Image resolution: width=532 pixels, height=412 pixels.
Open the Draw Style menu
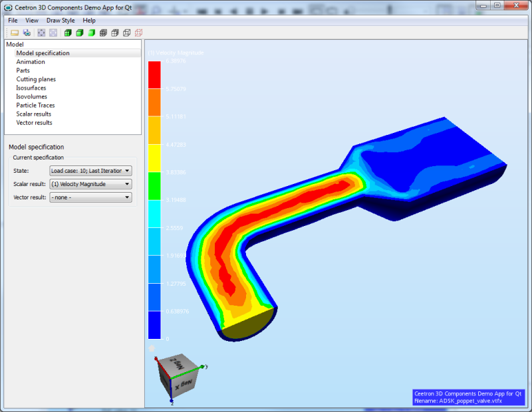(x=61, y=21)
